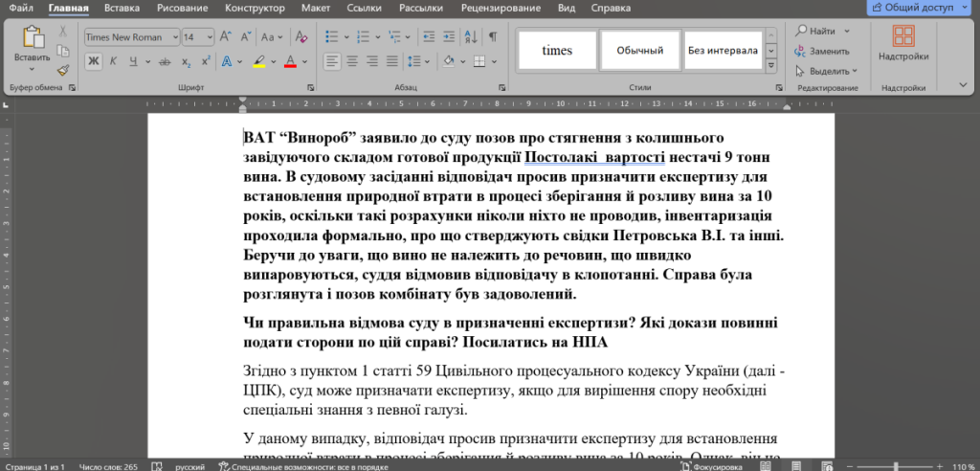
Task: Open the Выделить selection dropdown
Action: [x=827, y=71]
